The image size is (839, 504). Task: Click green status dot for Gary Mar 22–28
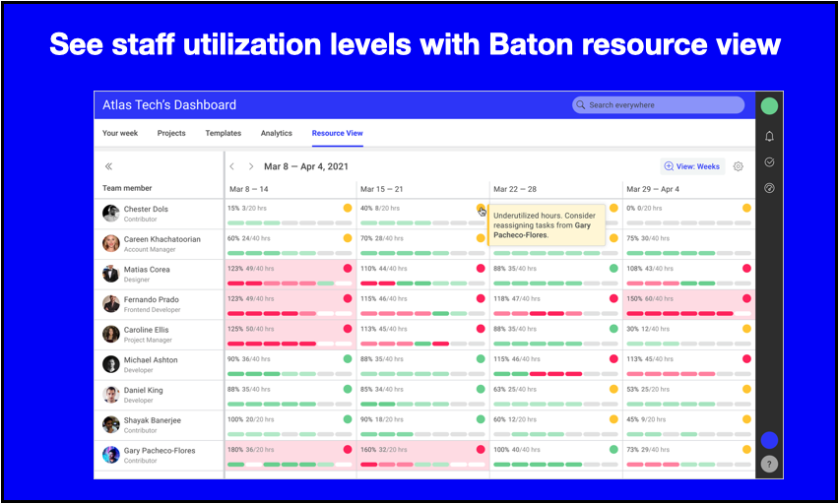[613, 450]
